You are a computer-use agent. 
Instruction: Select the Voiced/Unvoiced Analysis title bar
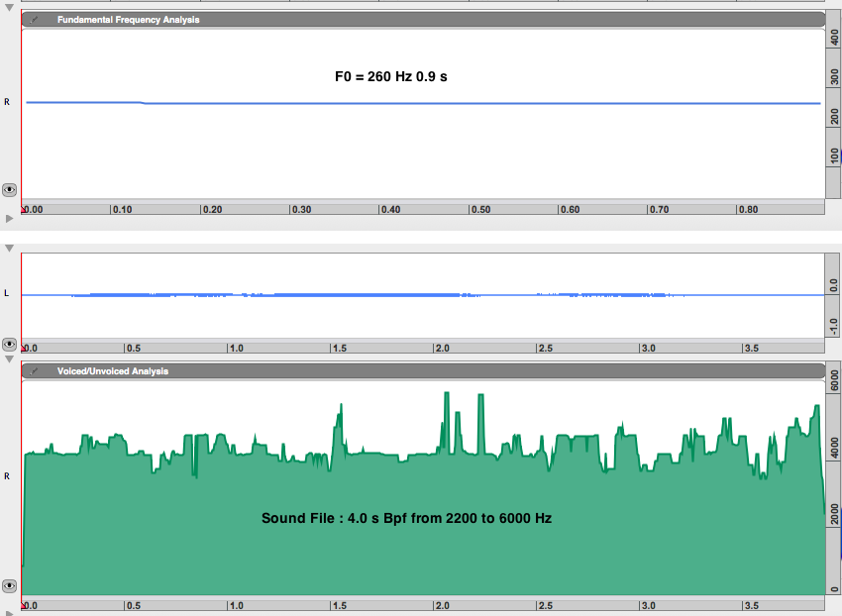pos(423,371)
